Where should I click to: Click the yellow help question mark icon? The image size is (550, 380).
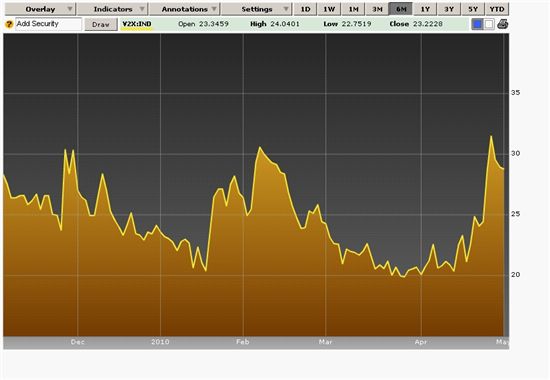coord(9,24)
